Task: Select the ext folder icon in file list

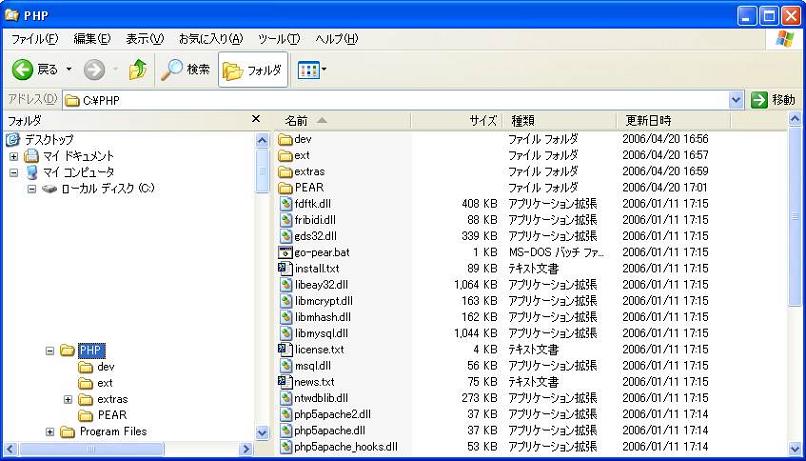Action: 285,155
